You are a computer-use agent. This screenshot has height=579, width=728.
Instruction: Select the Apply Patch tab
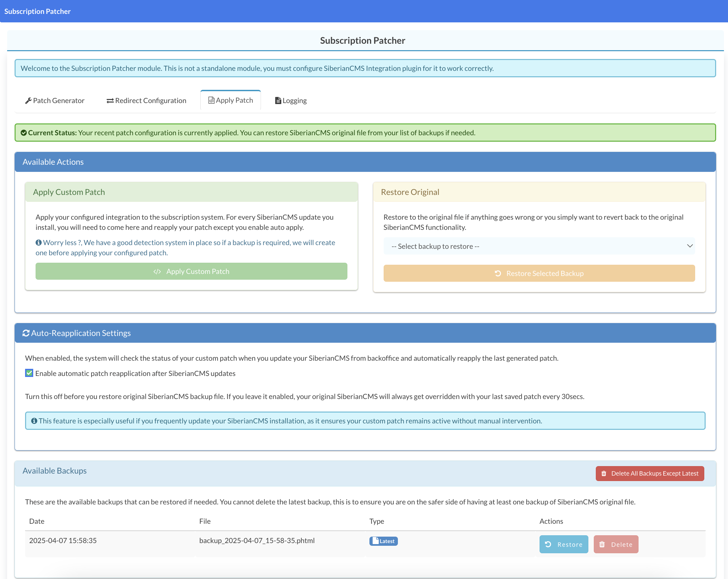click(230, 100)
